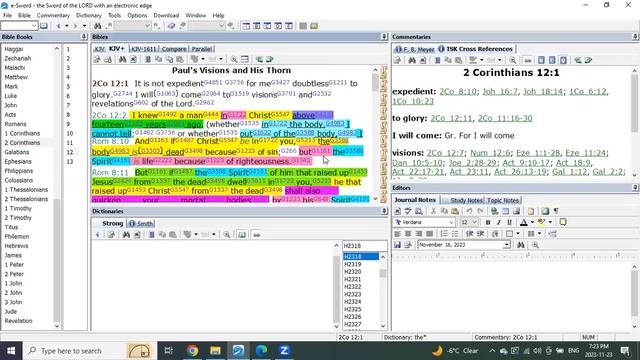Redo edit in the notes editor
640x360 pixels.
480,211
